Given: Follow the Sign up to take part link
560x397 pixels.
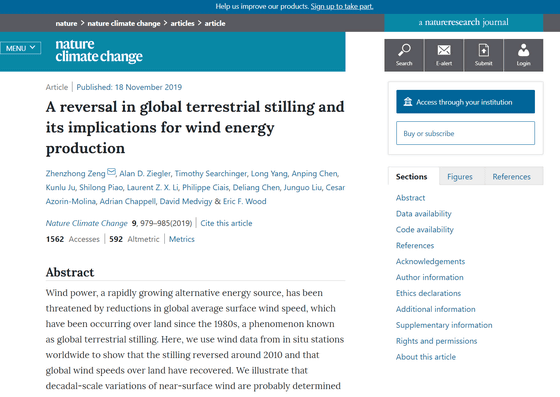Looking at the screenshot, I should pos(342,6).
